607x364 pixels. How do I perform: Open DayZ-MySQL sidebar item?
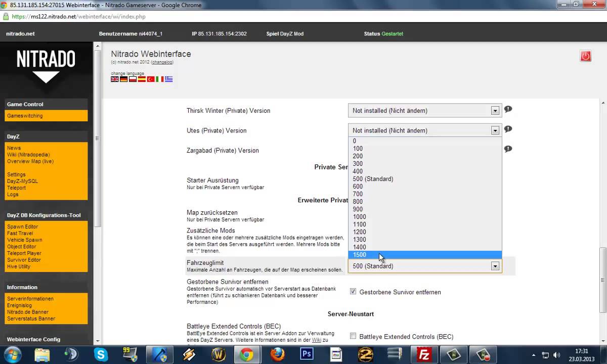(22, 181)
